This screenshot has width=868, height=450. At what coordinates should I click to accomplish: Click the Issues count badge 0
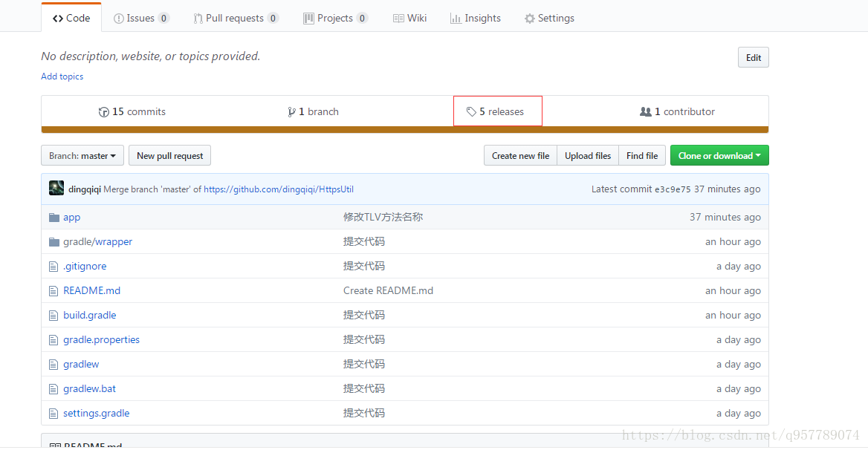[163, 19]
